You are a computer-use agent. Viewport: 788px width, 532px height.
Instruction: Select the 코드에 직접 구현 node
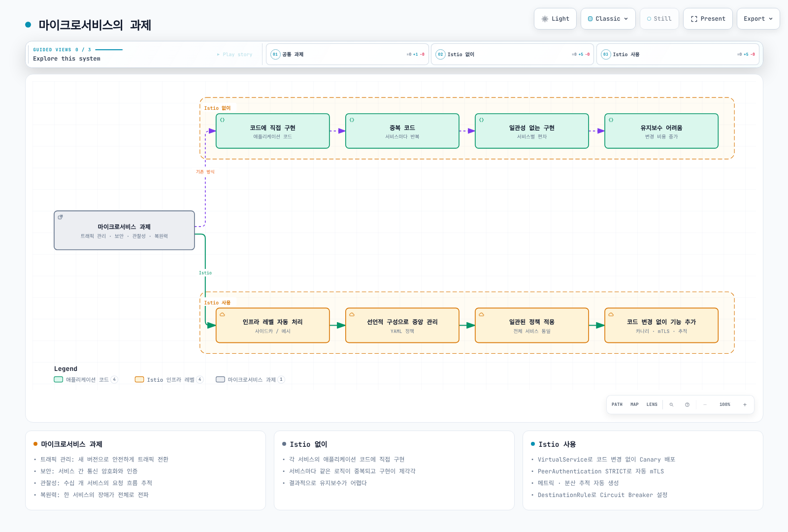point(273,131)
